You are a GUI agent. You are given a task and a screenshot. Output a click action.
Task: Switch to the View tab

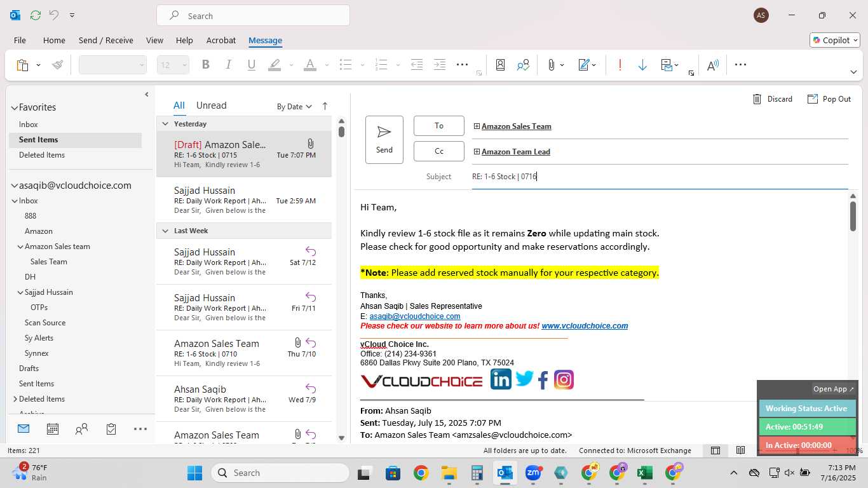(x=154, y=40)
